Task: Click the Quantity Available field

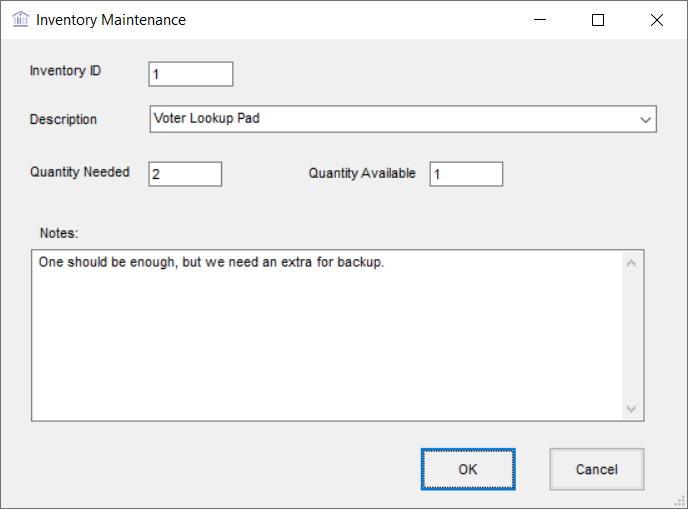Action: point(466,174)
